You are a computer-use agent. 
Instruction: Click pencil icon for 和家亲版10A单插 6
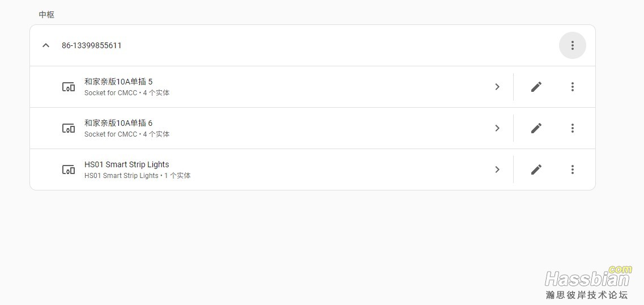536,128
